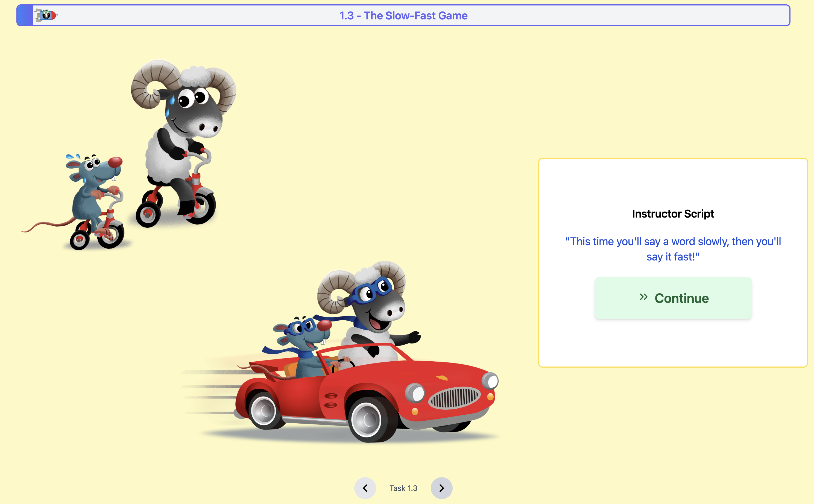Click double-chevron icon inside Continue button
Image resolution: width=814 pixels, height=504 pixels.
643,297
